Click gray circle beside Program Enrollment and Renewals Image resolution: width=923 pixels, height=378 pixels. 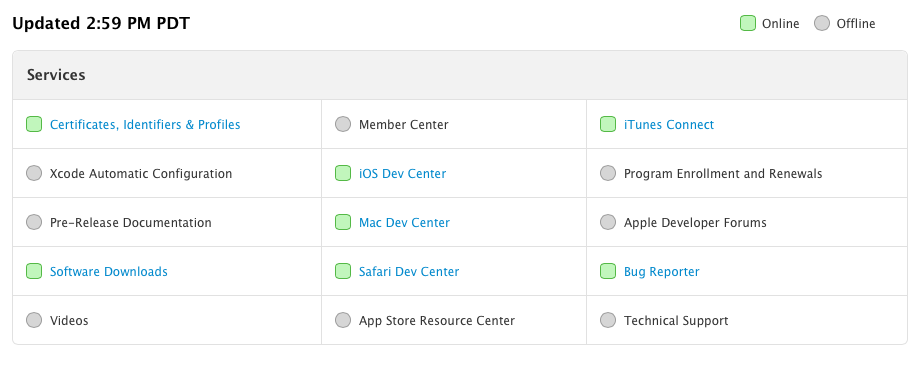coord(608,173)
